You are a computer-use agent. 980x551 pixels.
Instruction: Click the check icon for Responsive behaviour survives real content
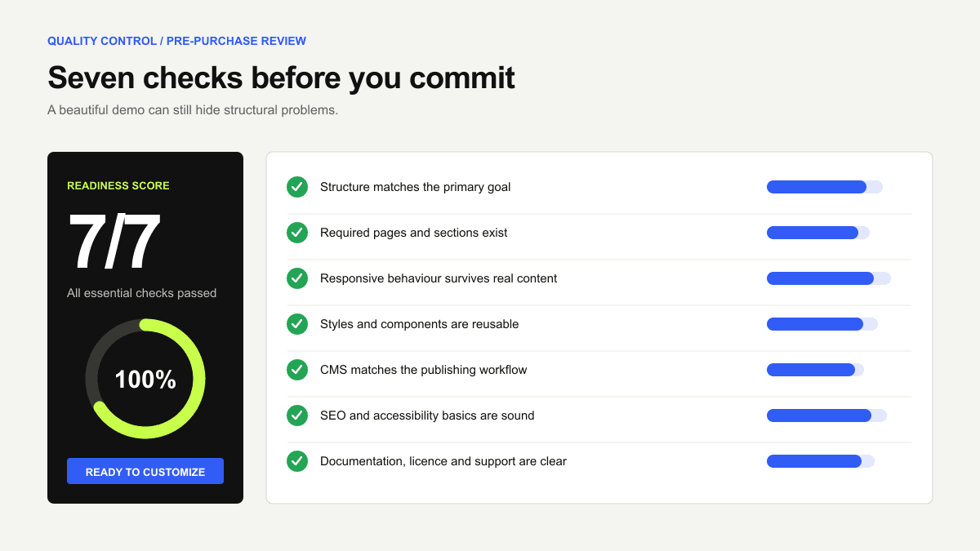297,278
